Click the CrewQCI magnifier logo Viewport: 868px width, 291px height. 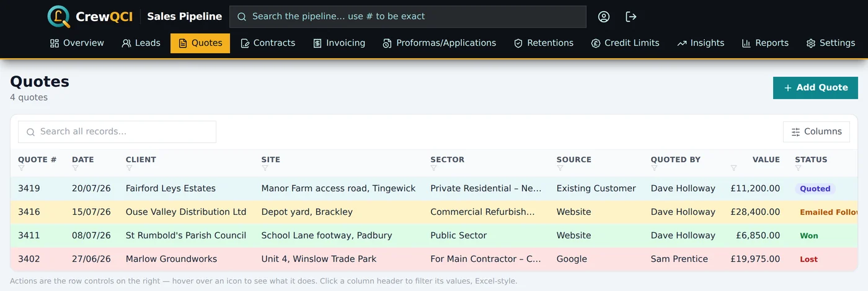point(59,17)
